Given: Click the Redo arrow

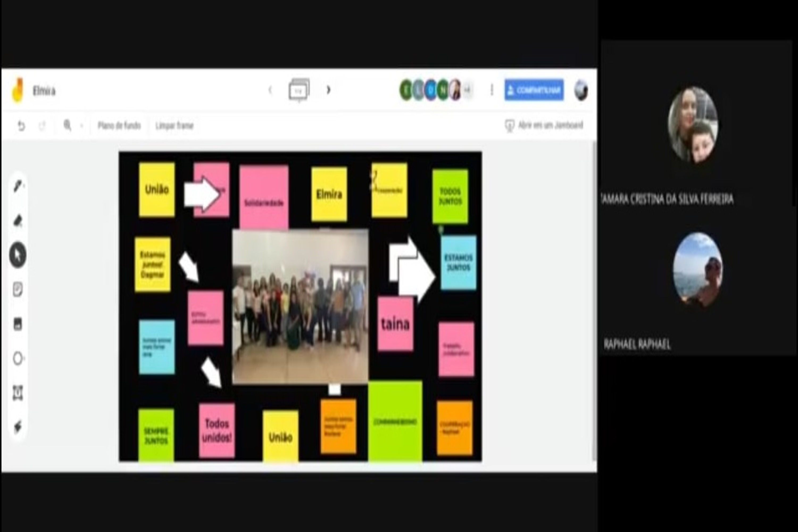Looking at the screenshot, I should (x=42, y=126).
